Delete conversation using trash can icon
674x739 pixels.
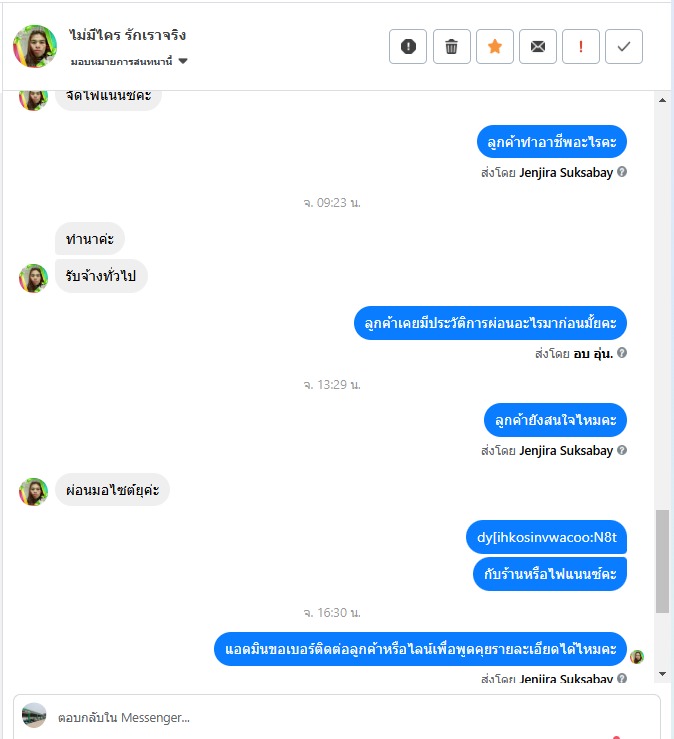(x=452, y=46)
